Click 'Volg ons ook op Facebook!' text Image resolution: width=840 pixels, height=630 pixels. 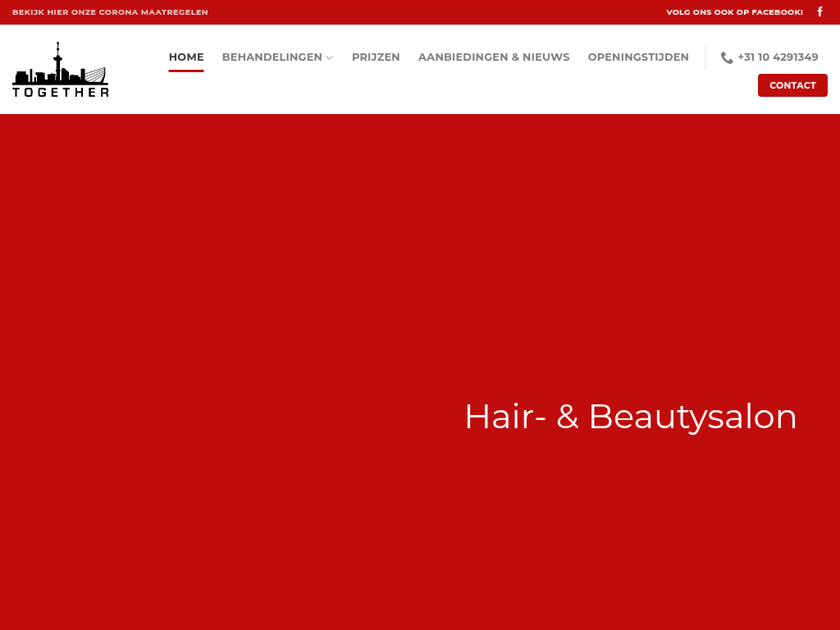(x=734, y=12)
